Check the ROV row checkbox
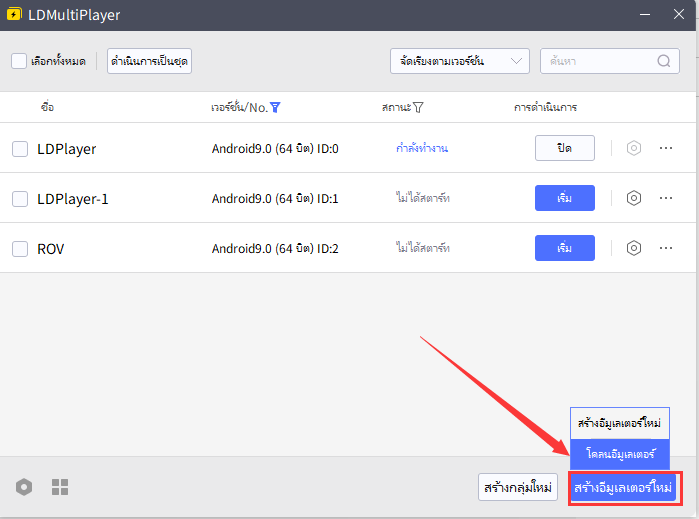 click(x=20, y=248)
